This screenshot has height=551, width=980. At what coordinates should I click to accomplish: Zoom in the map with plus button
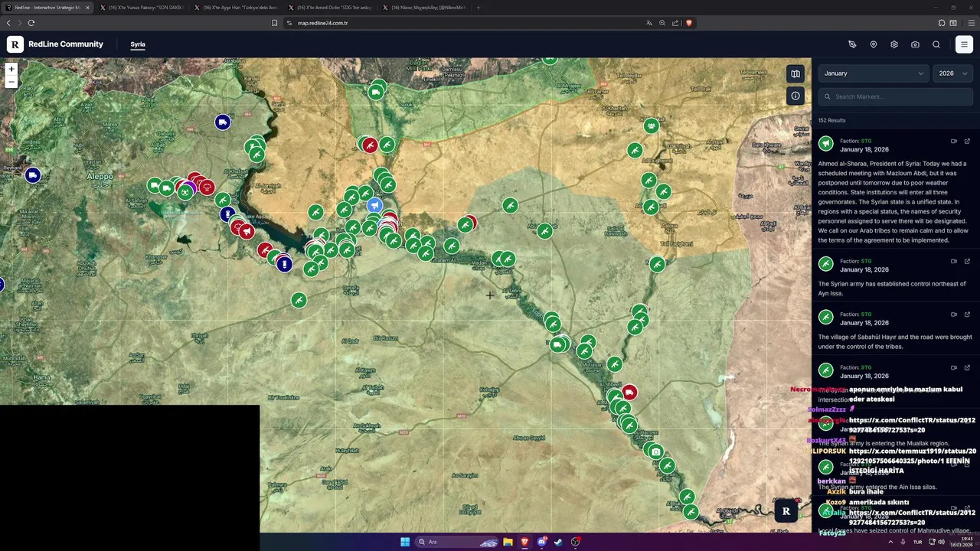(x=11, y=69)
